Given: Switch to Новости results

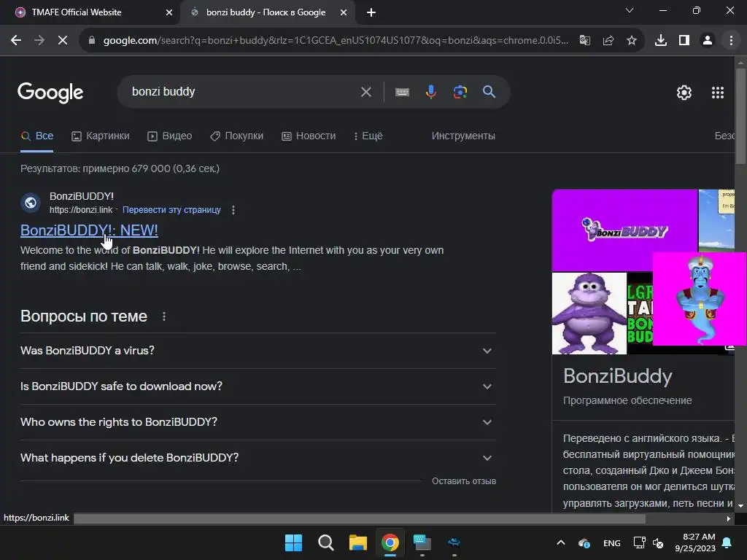Looking at the screenshot, I should (x=309, y=136).
